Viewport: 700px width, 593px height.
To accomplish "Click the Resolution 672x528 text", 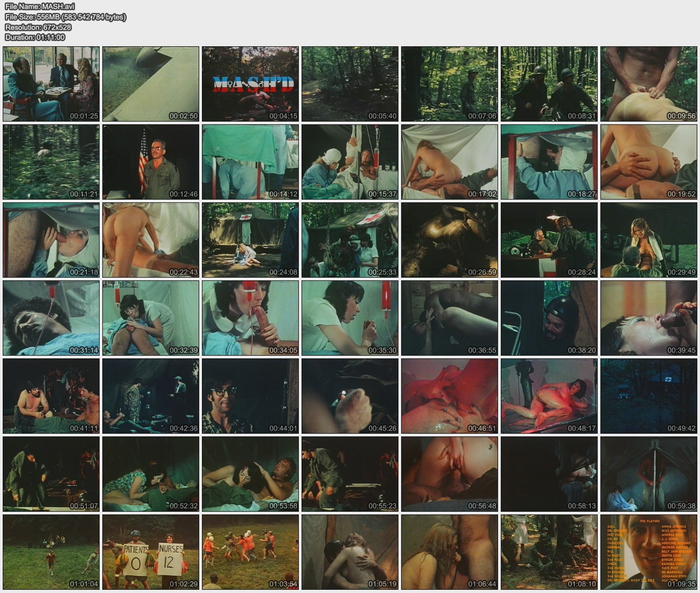I will tap(38, 27).
